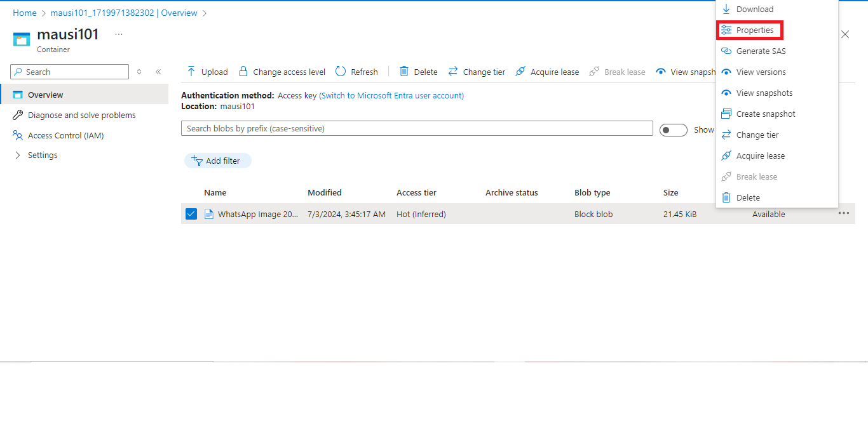Sort by the Size column header
The height and width of the screenshot is (424, 868).
(671, 192)
